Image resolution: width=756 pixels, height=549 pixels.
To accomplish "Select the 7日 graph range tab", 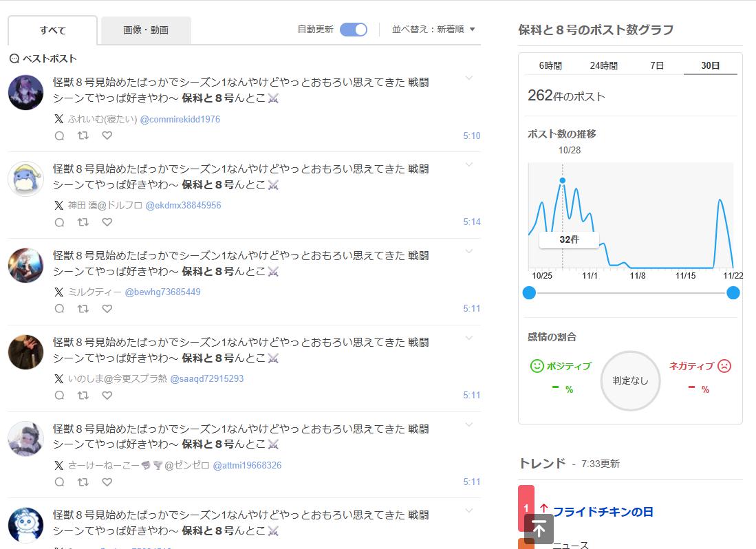I will tap(657, 66).
